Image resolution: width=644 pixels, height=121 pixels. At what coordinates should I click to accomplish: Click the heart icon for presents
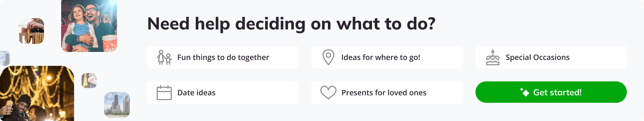(328, 92)
